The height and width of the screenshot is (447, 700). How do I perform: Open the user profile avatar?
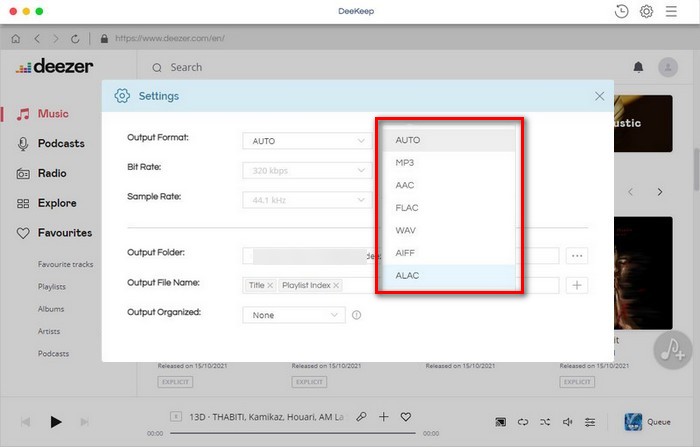pos(668,67)
